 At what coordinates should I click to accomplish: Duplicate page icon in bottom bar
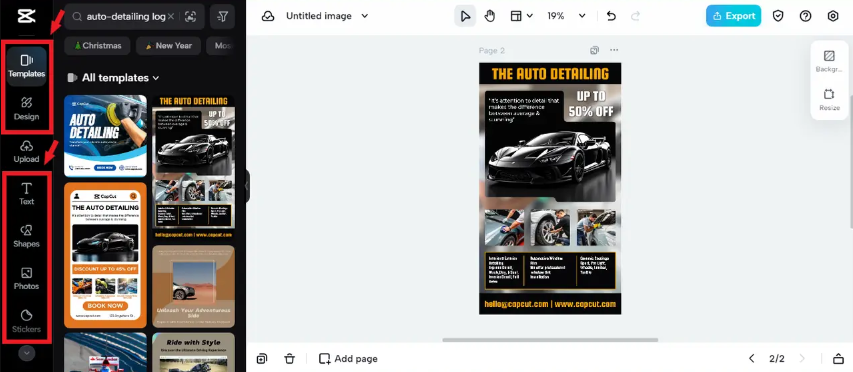262,358
